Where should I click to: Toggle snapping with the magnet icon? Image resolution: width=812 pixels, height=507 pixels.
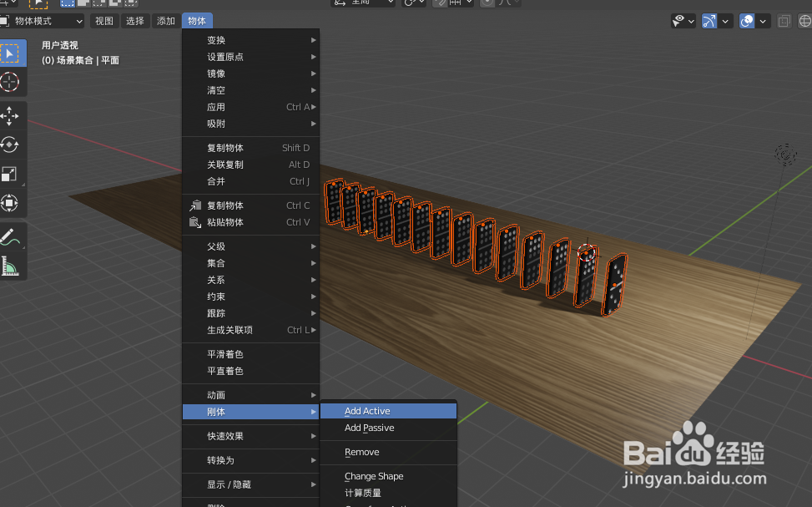[440, 3]
